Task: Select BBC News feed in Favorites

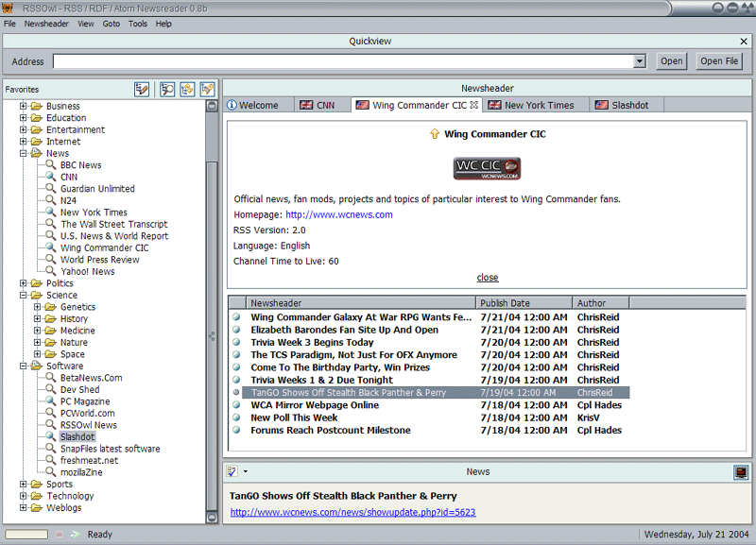Action: coord(80,165)
